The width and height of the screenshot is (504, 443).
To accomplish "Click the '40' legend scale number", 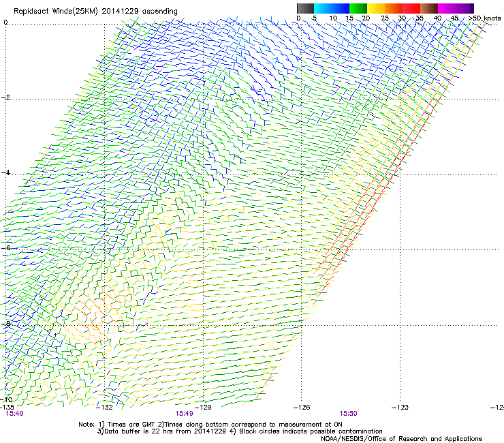I will click(x=437, y=18).
